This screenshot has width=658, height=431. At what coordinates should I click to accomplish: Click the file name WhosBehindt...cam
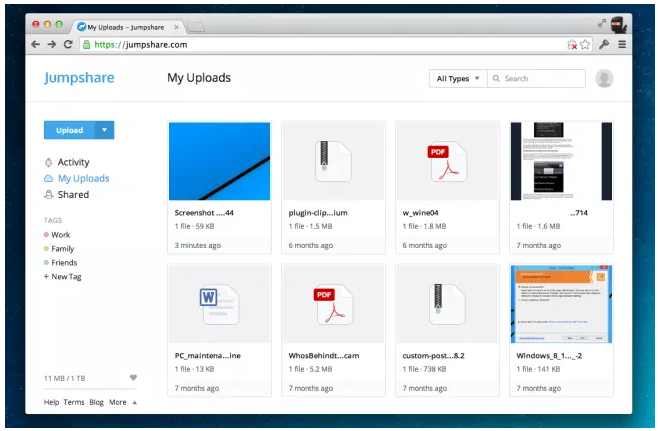[x=324, y=355]
